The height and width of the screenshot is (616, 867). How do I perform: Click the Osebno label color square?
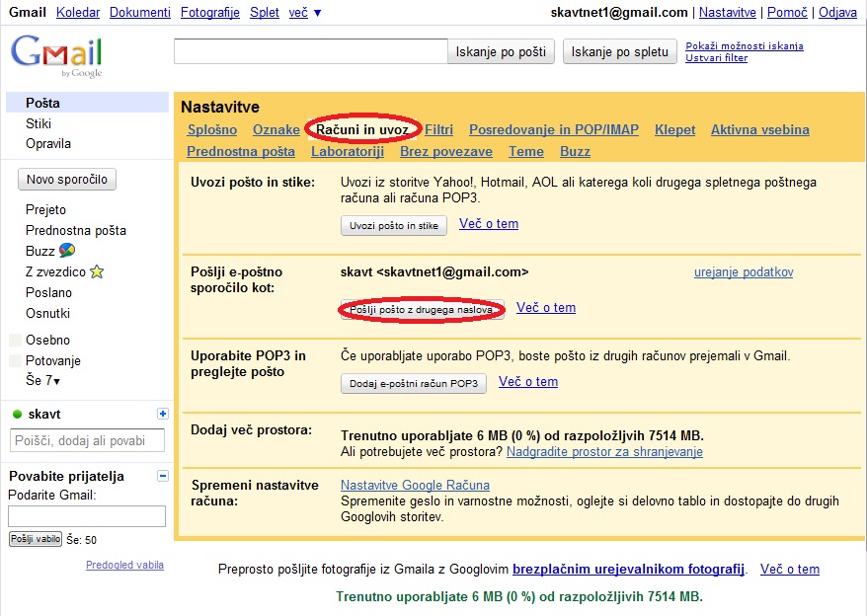[16, 340]
